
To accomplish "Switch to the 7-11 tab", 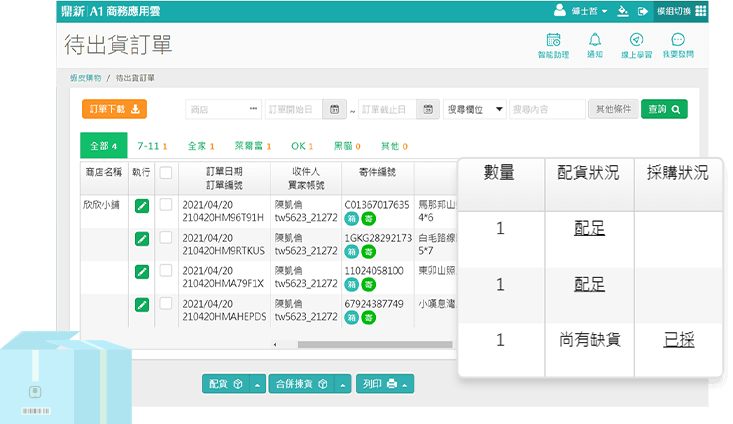I will coord(152,146).
